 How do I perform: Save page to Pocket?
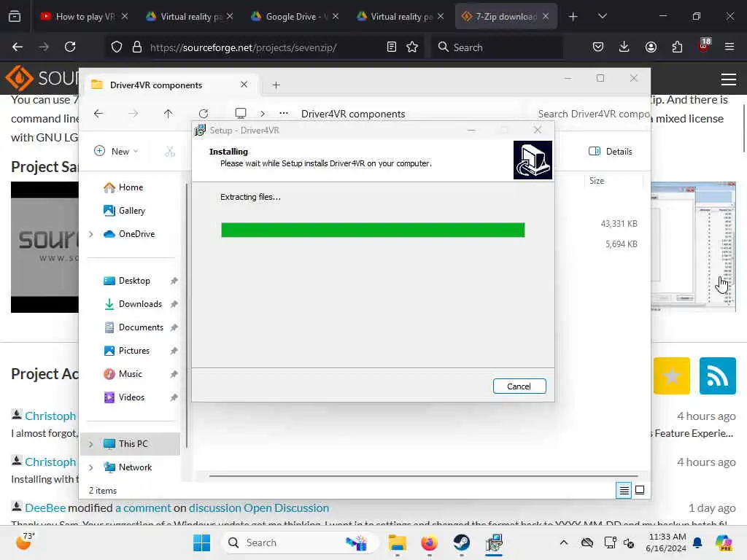coord(598,47)
